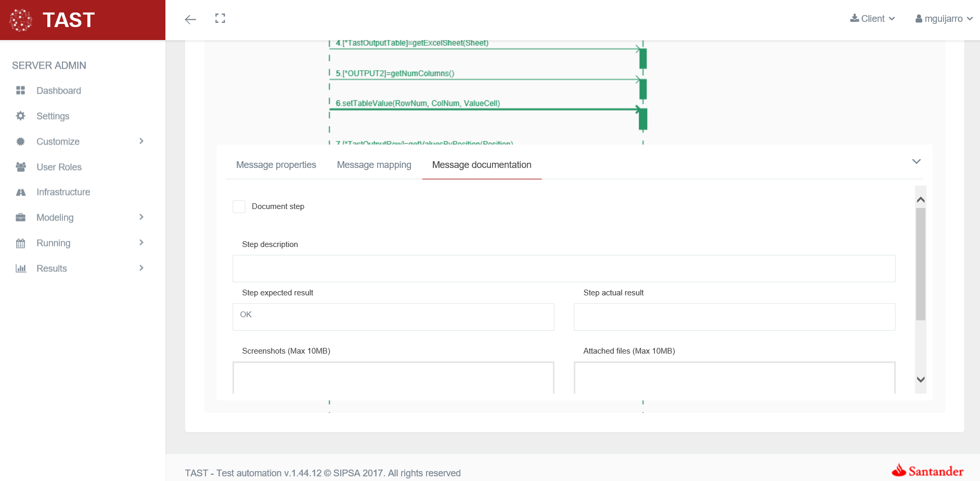Click the Dashboard grid icon

point(21,90)
